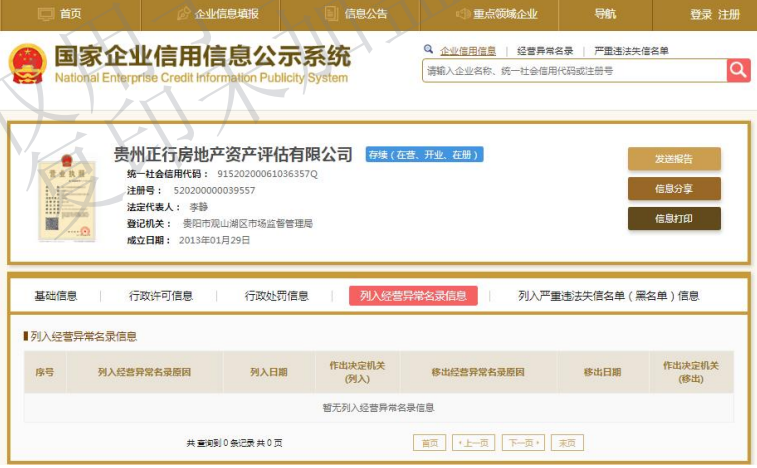Open the 导航 menu item
Image resolution: width=757 pixels, height=468 pixels.
point(605,14)
